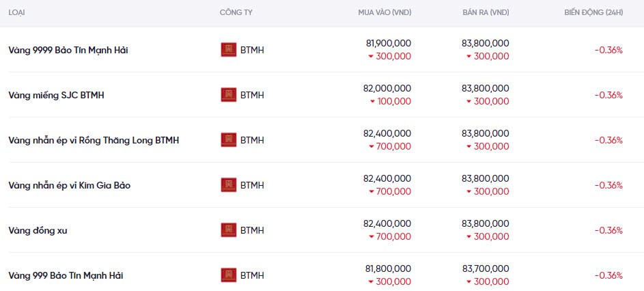This screenshot has height=291, width=644.
Task: Click BTMH logo beside Vàng miếng SJC
Action: pyautogui.click(x=229, y=95)
